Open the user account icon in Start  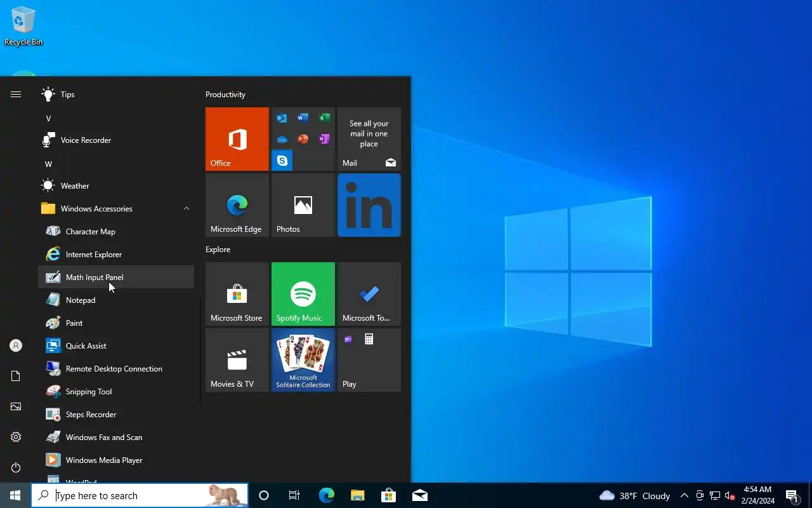[16, 346]
